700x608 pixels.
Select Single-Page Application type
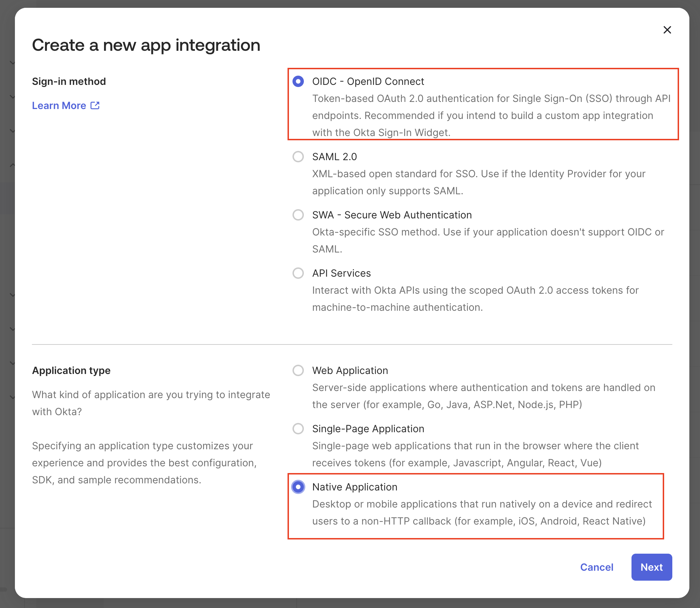298,429
